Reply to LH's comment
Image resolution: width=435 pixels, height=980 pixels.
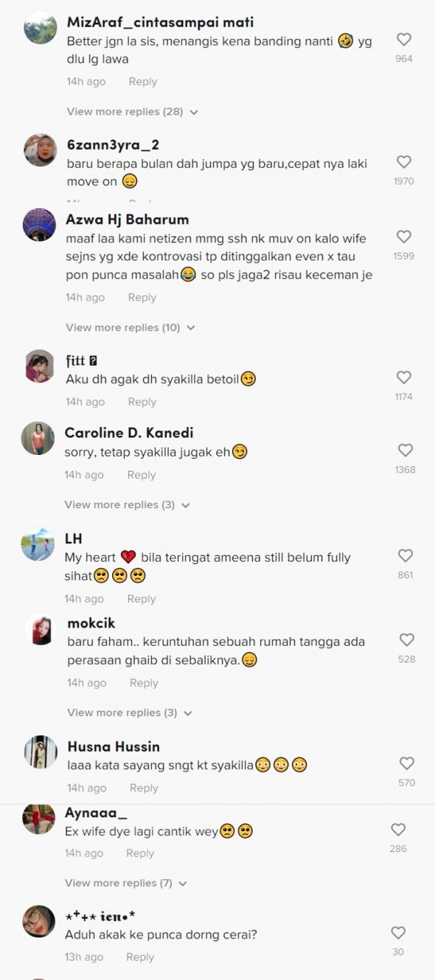141,599
